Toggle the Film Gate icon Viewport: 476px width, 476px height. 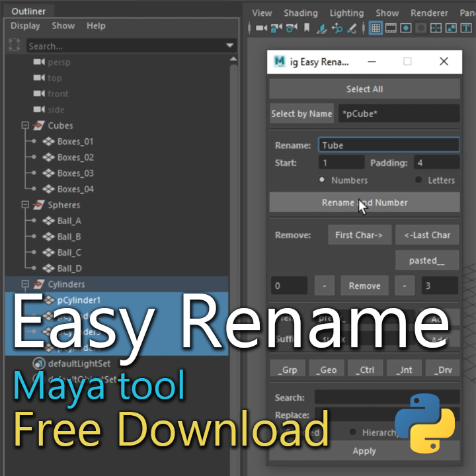[391, 28]
